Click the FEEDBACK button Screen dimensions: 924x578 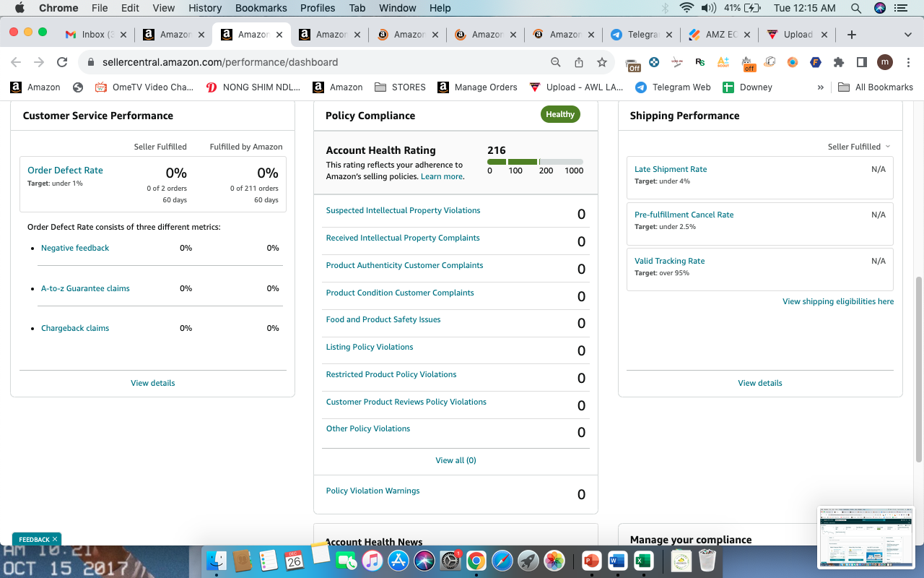pyautogui.click(x=37, y=539)
